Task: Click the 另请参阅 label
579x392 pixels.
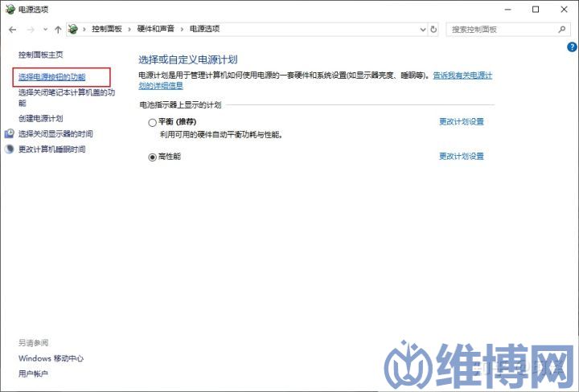Action: click(33, 343)
